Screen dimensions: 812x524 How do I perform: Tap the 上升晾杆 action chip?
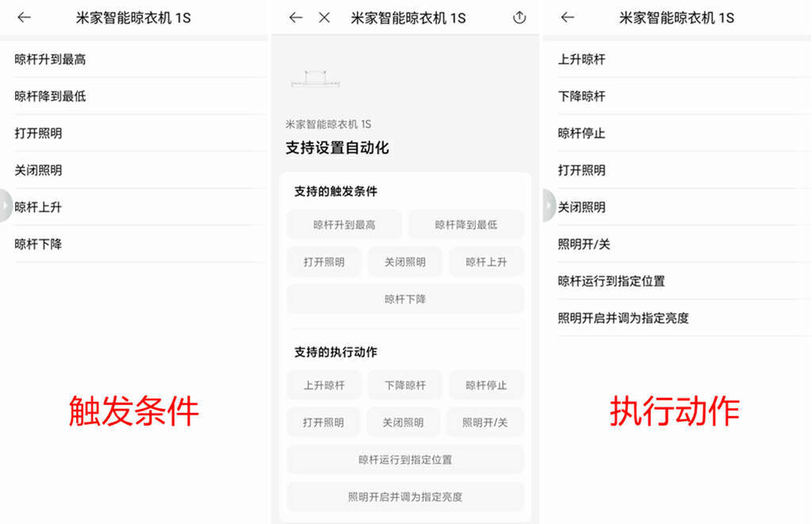click(324, 385)
